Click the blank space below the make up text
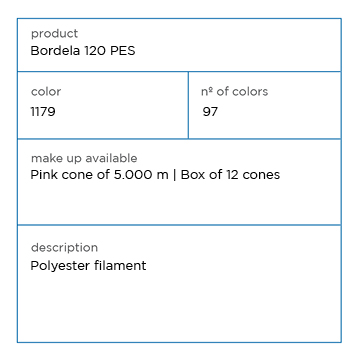 [179, 203]
